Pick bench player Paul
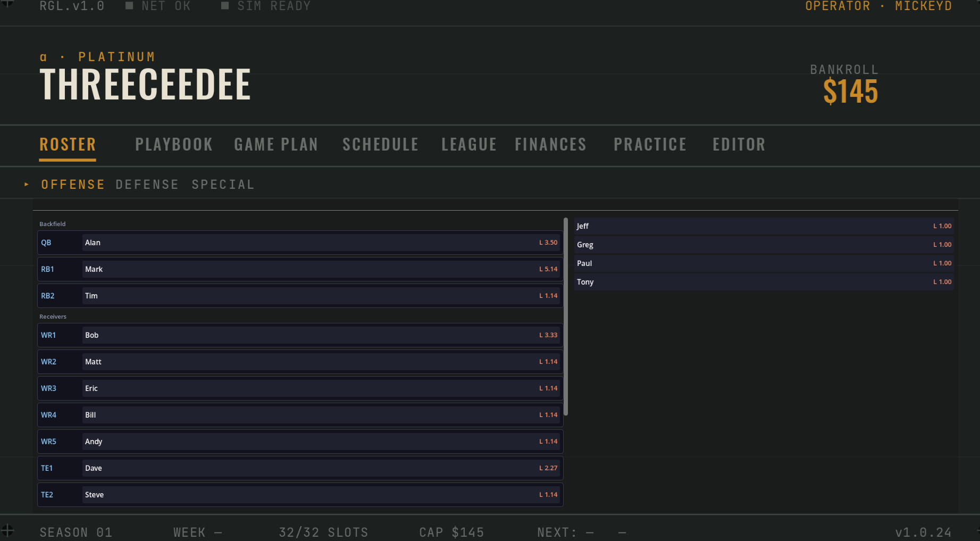Screen dimensions: 980x541 point(764,263)
